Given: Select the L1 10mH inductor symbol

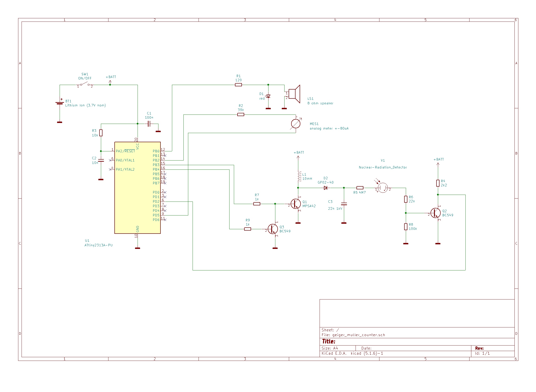Looking at the screenshot, I should tap(298, 176).
